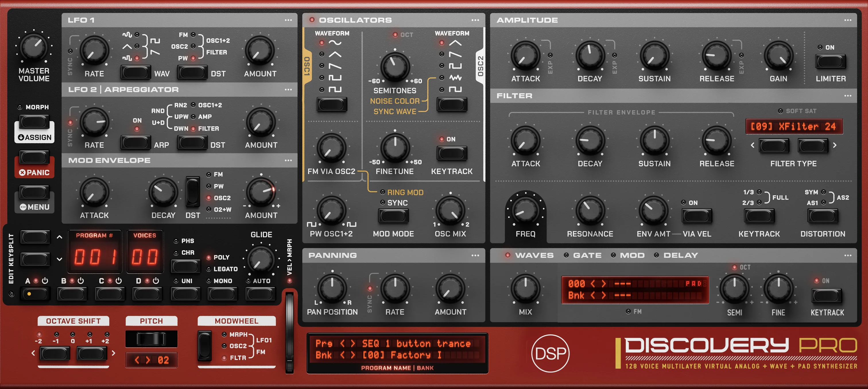Open LFO 1 options menu dots
868x389 pixels.
[288, 20]
